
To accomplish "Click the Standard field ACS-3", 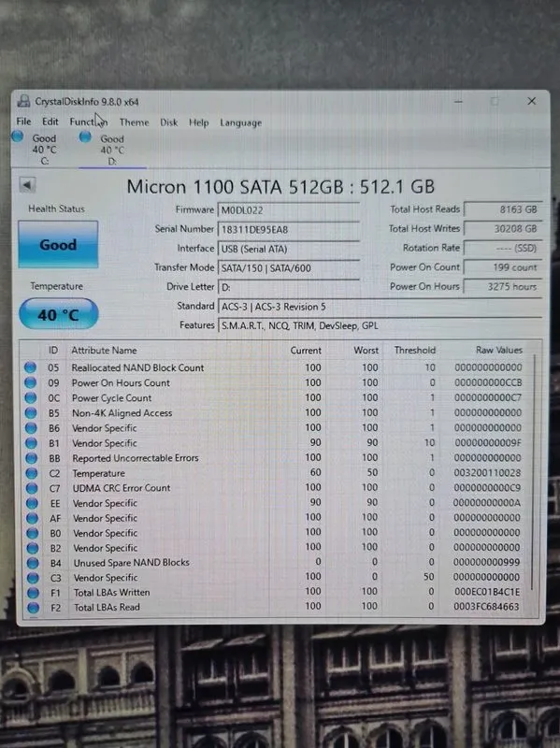I will point(380,307).
